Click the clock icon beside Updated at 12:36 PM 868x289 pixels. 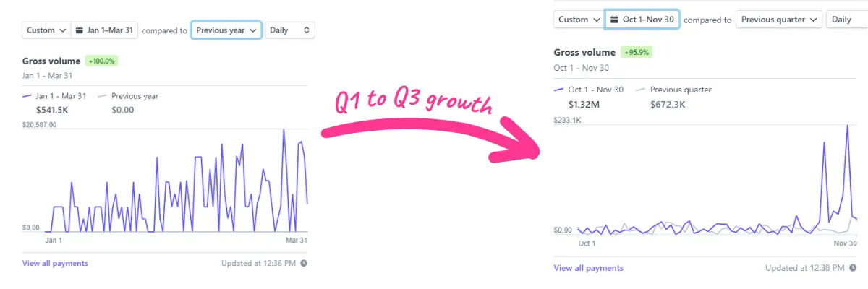pyautogui.click(x=304, y=264)
